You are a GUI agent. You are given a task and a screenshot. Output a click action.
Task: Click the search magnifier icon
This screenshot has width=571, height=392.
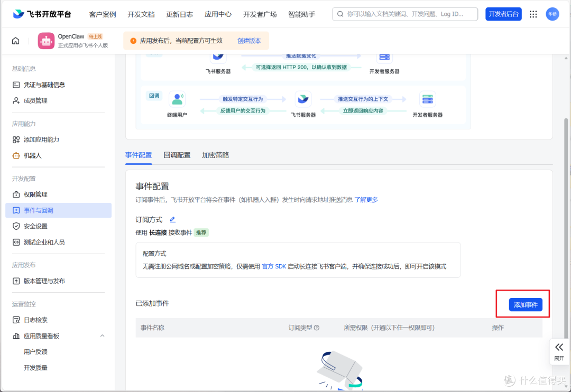(x=340, y=14)
